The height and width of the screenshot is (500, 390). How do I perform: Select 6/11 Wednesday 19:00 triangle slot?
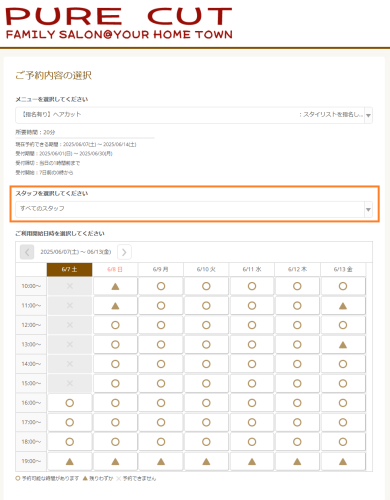click(252, 461)
